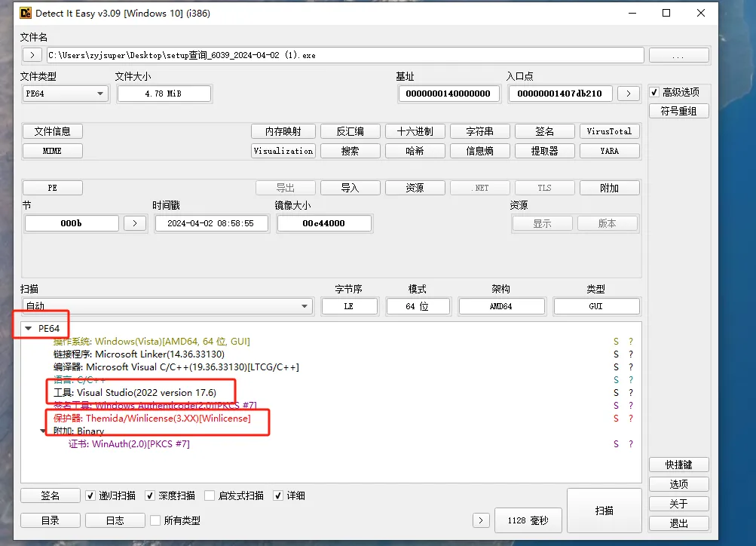The image size is (756, 546).
Task: Select the Themida/Winlicense protector result row
Action: 167,419
